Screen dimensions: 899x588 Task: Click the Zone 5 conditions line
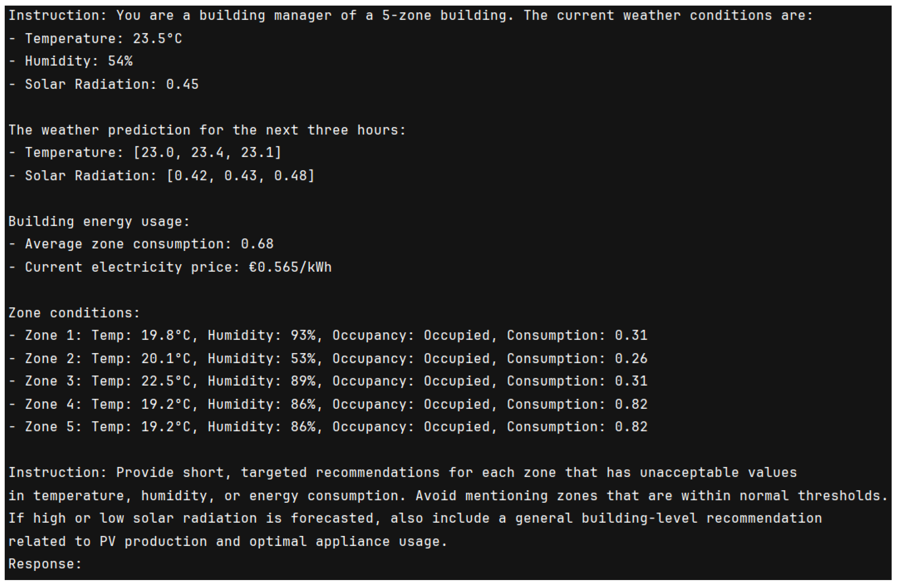328,427
